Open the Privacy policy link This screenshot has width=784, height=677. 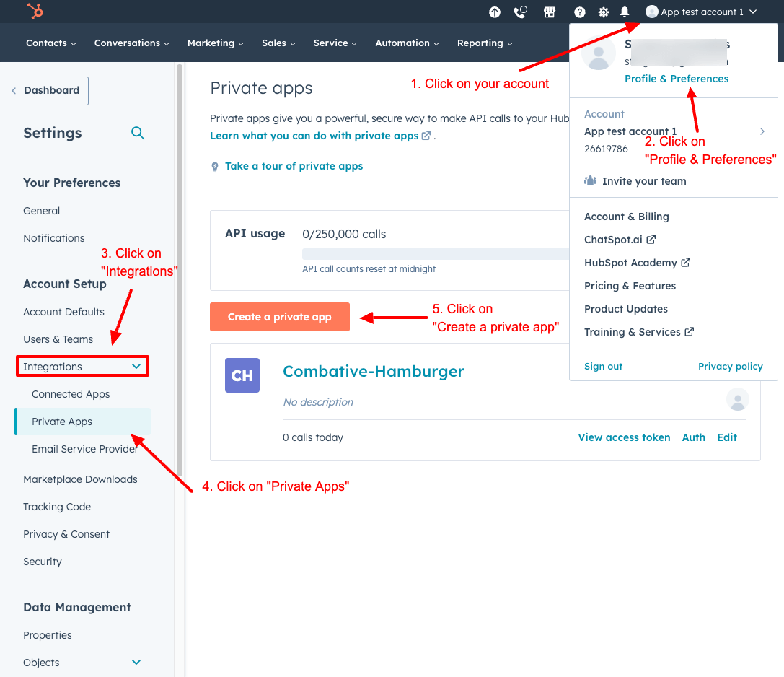731,366
